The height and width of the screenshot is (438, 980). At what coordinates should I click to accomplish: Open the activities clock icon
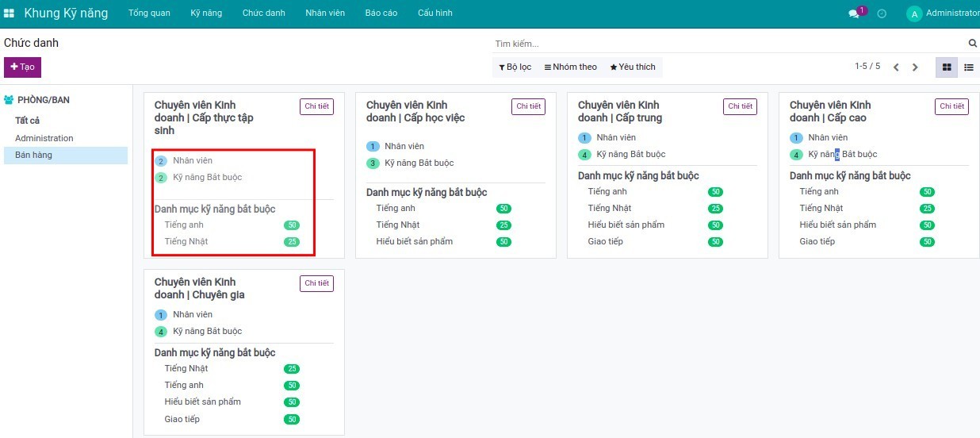point(882,13)
